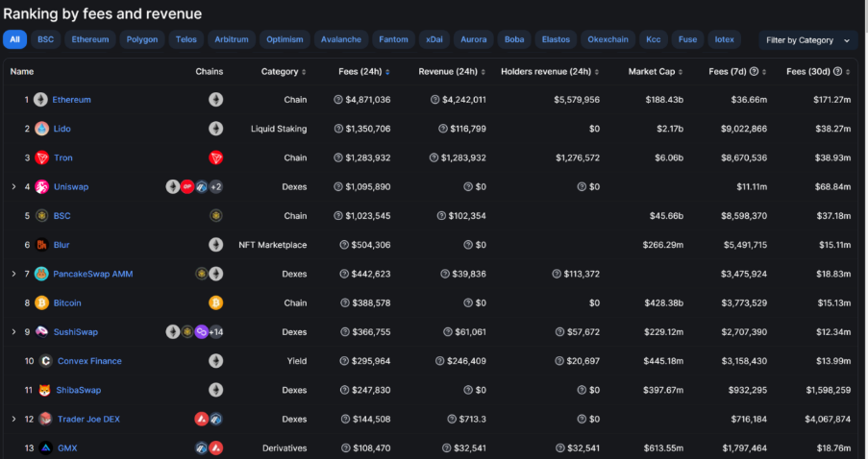868x459 pixels.
Task: Click the Bitcoin logo icon beside its name
Action: click(41, 303)
